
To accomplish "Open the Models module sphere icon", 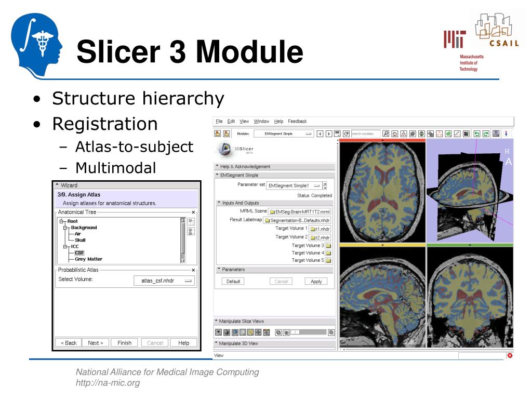I will pos(421,134).
